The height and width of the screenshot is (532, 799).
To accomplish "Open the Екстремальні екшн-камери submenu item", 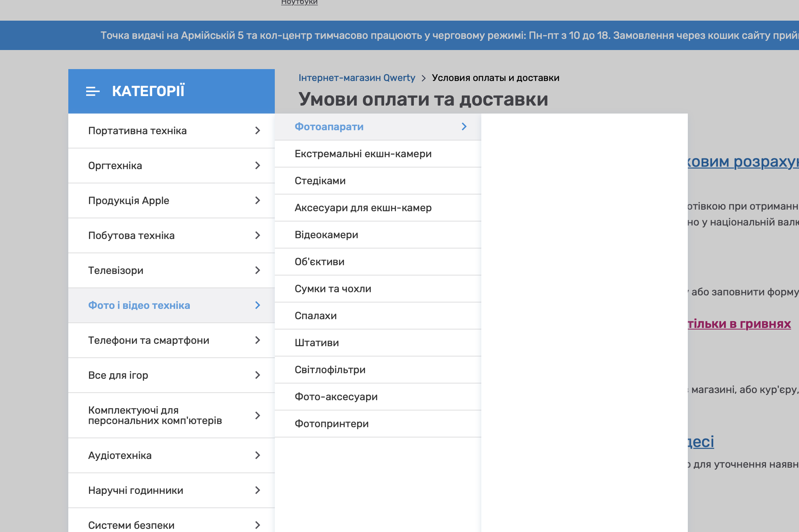I will click(363, 154).
